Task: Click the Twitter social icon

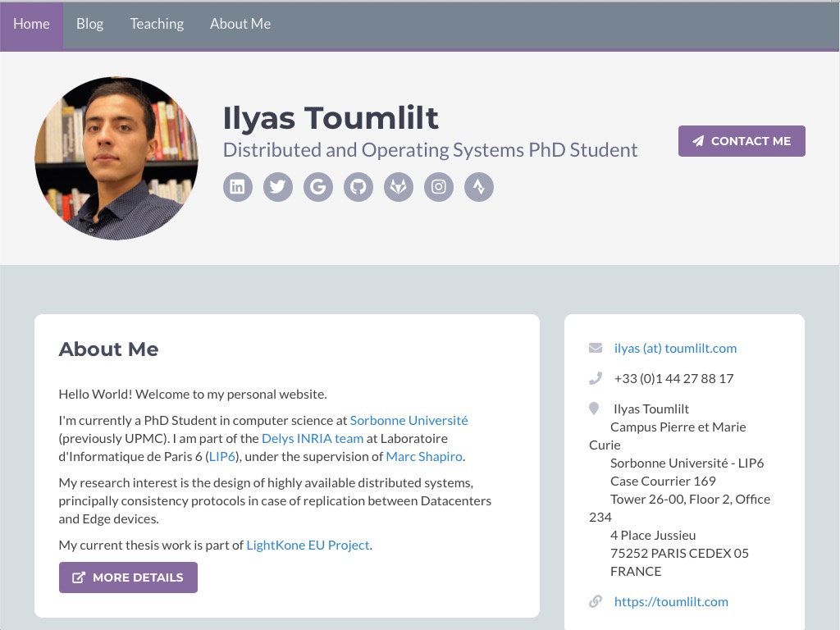Action: pyautogui.click(x=277, y=187)
